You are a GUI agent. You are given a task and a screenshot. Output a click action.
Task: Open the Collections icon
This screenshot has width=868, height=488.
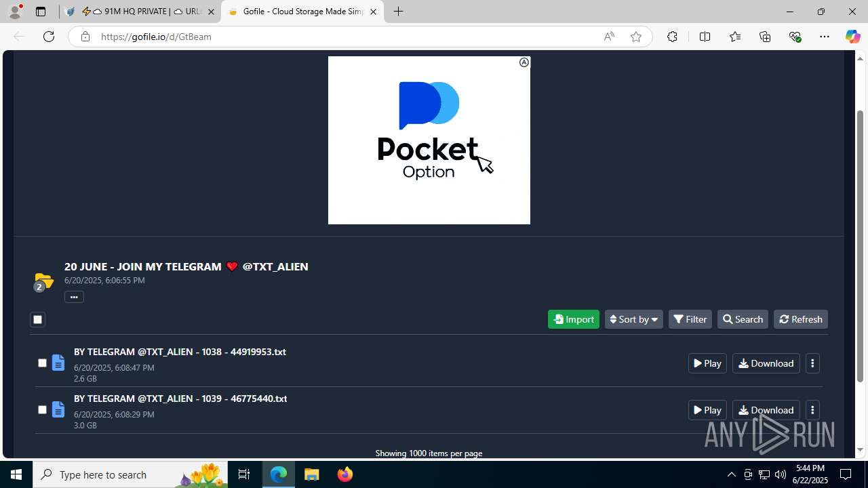click(765, 37)
